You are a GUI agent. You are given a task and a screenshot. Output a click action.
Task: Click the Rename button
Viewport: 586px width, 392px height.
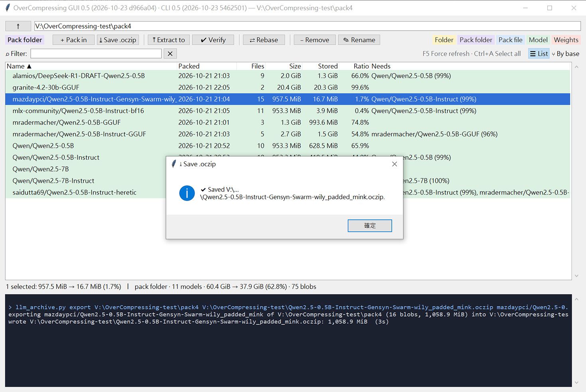[x=359, y=40]
